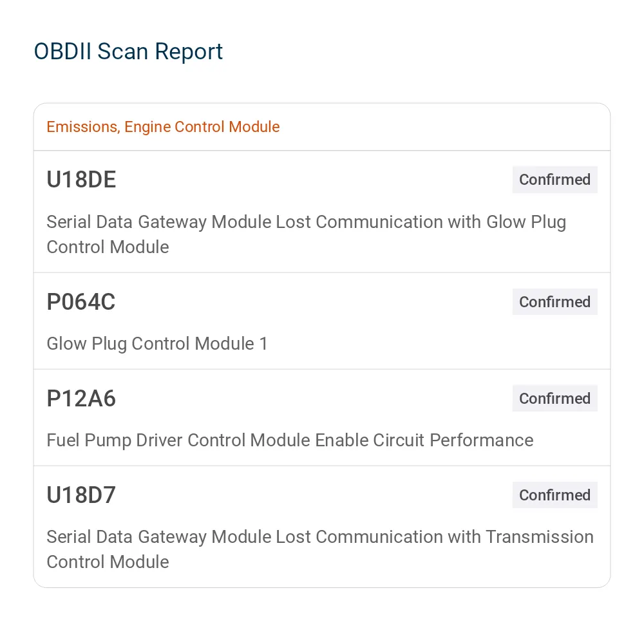Click the Confirmed badge for P064C

[x=554, y=302]
